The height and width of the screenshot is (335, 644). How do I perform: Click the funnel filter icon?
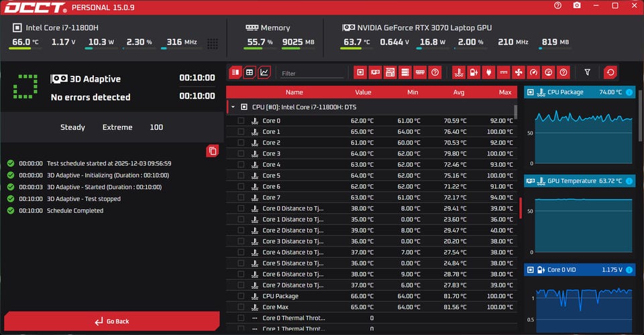(x=588, y=72)
